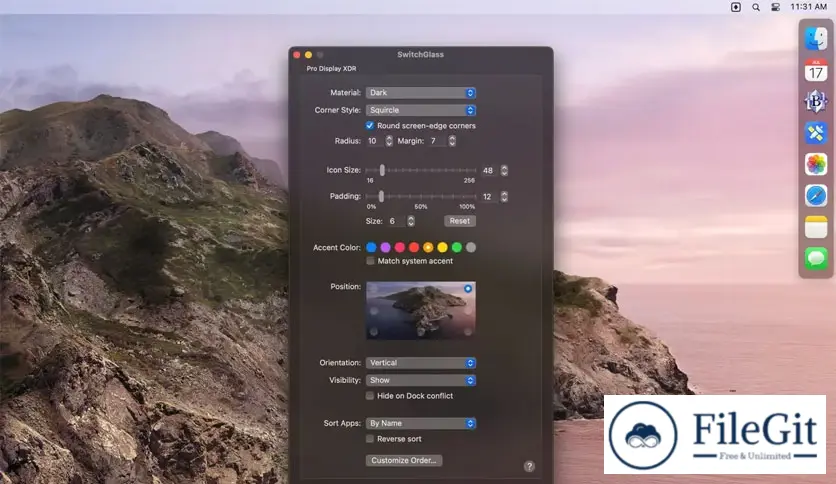Choose the red accent color
The height and width of the screenshot is (484, 836).
click(x=414, y=247)
